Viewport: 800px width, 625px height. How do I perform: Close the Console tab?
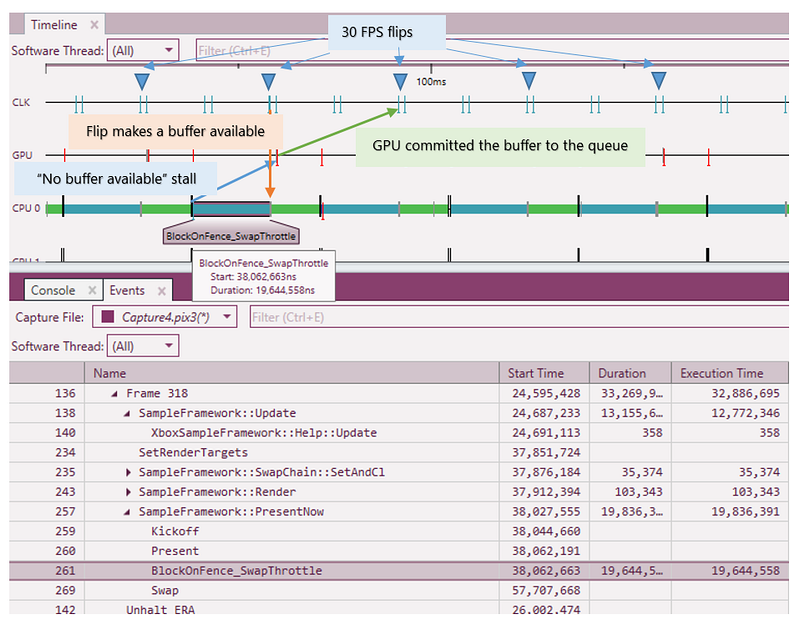tap(92, 290)
